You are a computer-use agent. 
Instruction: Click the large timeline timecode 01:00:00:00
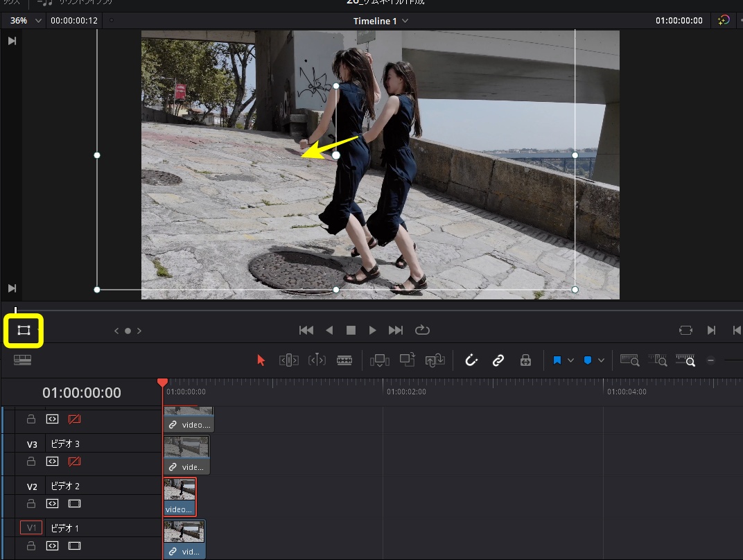point(82,393)
